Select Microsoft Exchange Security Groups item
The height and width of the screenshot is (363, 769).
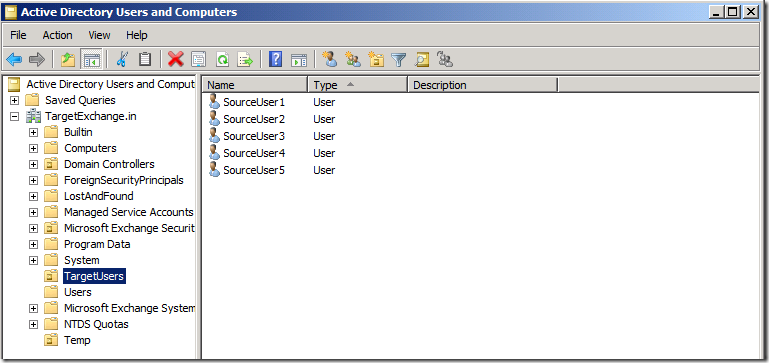click(129, 228)
